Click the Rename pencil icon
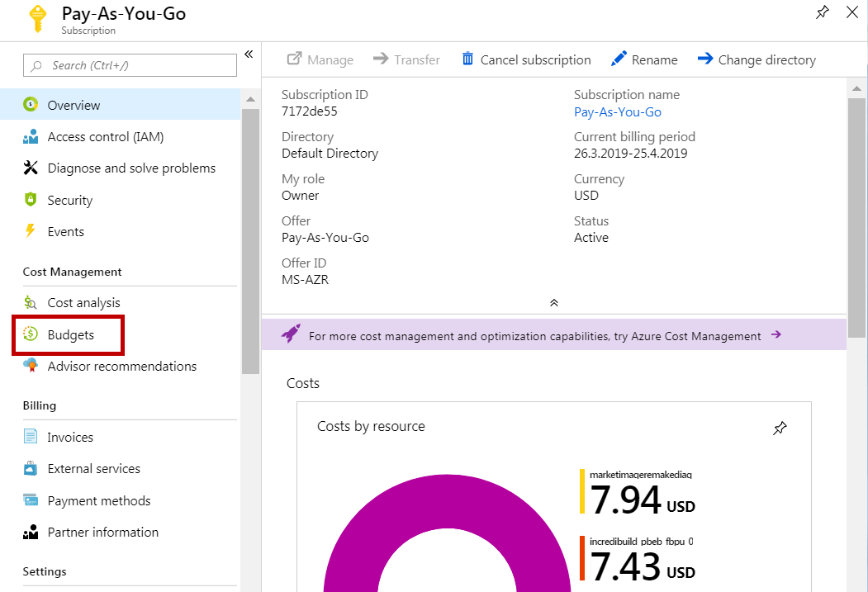 click(x=619, y=59)
